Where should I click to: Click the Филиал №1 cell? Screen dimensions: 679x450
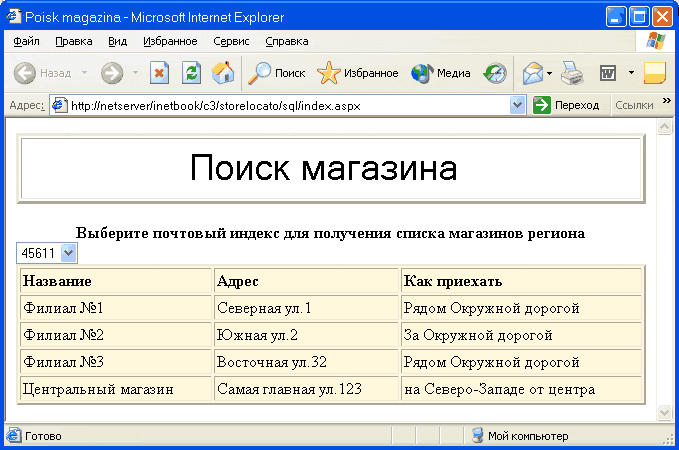pos(116,308)
